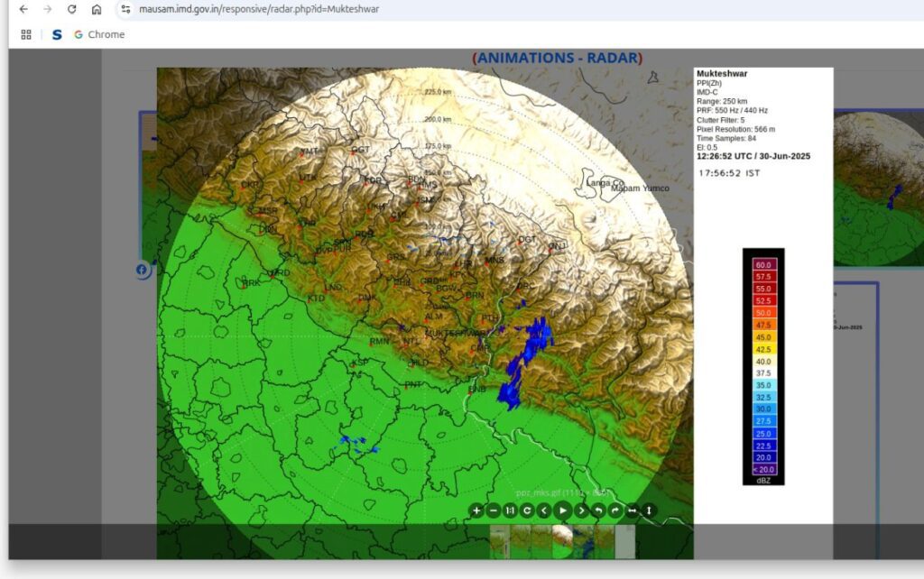Click the Mapam Yumco lake label
Screen dimensions: 924x579
pyautogui.click(x=640, y=188)
